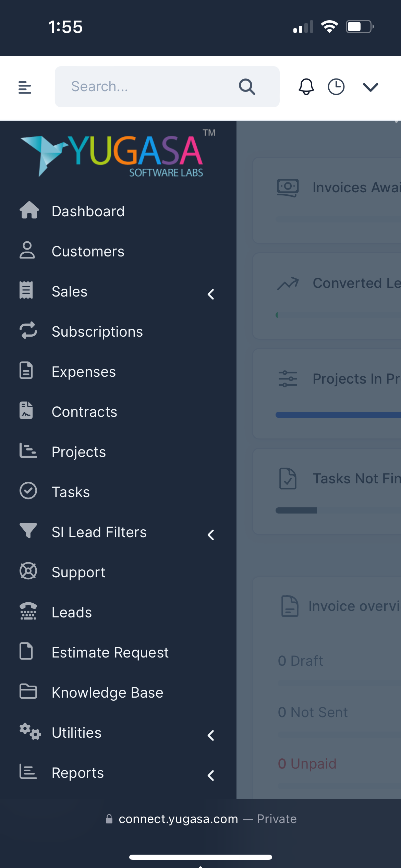Click the Tasks Not Finished file icon

[x=288, y=479]
